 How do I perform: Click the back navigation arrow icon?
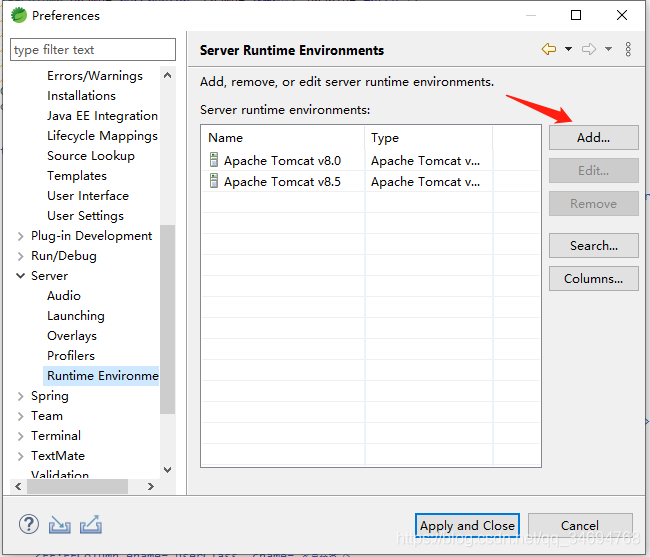point(548,49)
